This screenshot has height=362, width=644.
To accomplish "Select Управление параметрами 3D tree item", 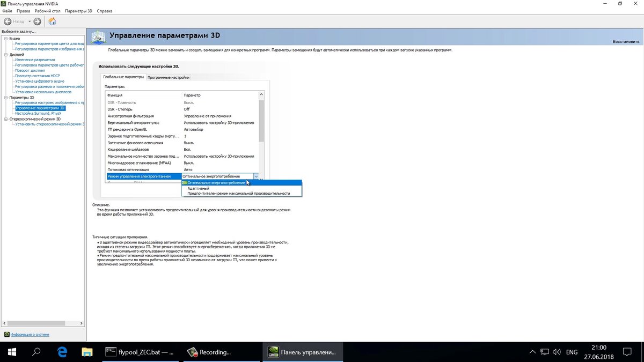I will click(40, 108).
